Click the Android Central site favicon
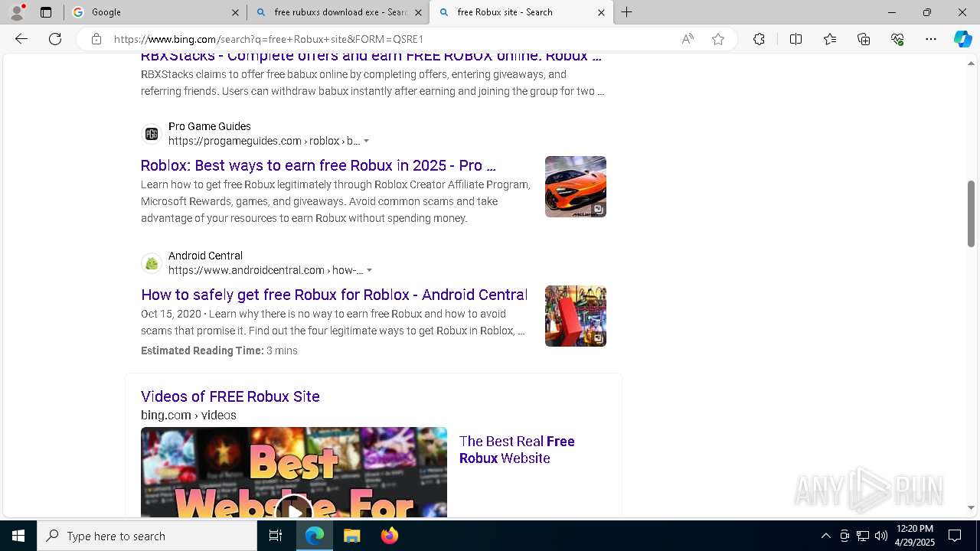Viewport: 980px width, 551px height. 152,263
